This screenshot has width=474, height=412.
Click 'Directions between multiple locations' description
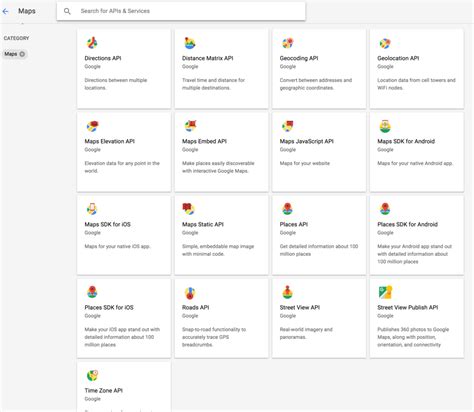point(115,84)
